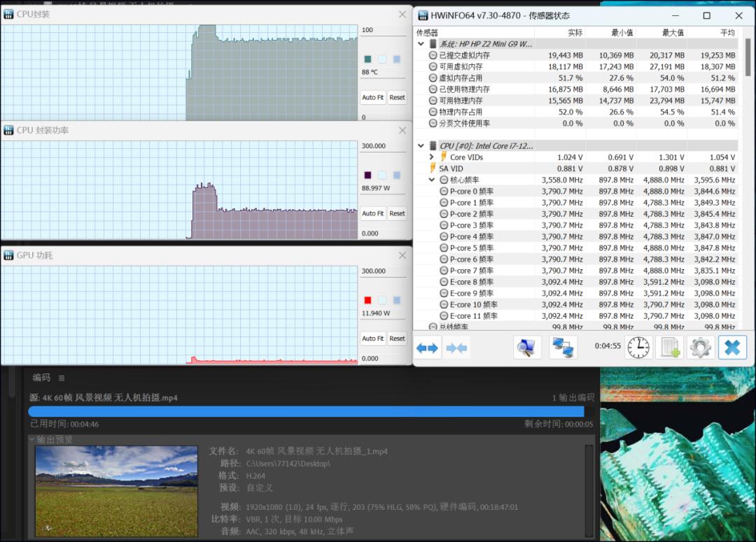Click the shrink columns inward arrows icon
Screen dimensions: 756x542
point(456,348)
